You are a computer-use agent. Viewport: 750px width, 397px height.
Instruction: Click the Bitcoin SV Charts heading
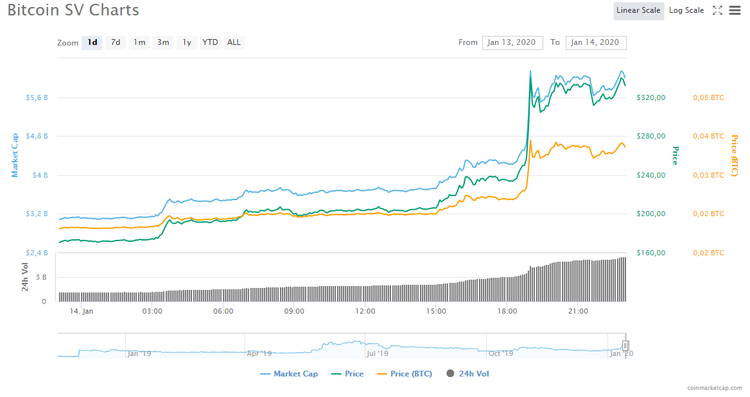click(x=73, y=10)
